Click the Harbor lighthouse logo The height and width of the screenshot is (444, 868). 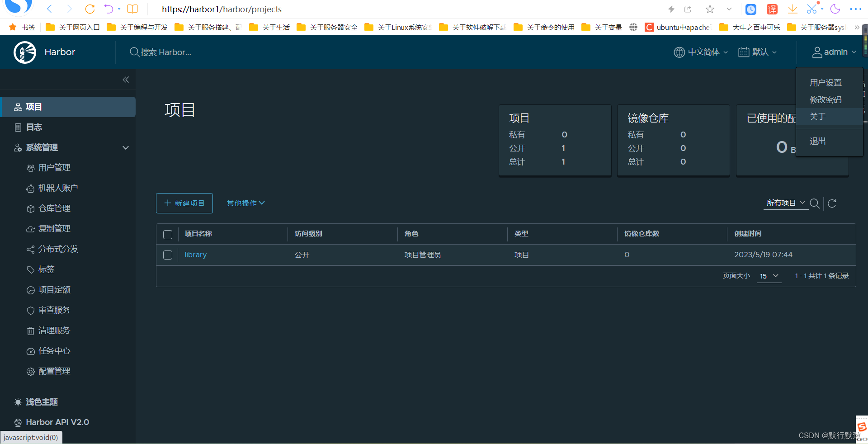point(25,52)
